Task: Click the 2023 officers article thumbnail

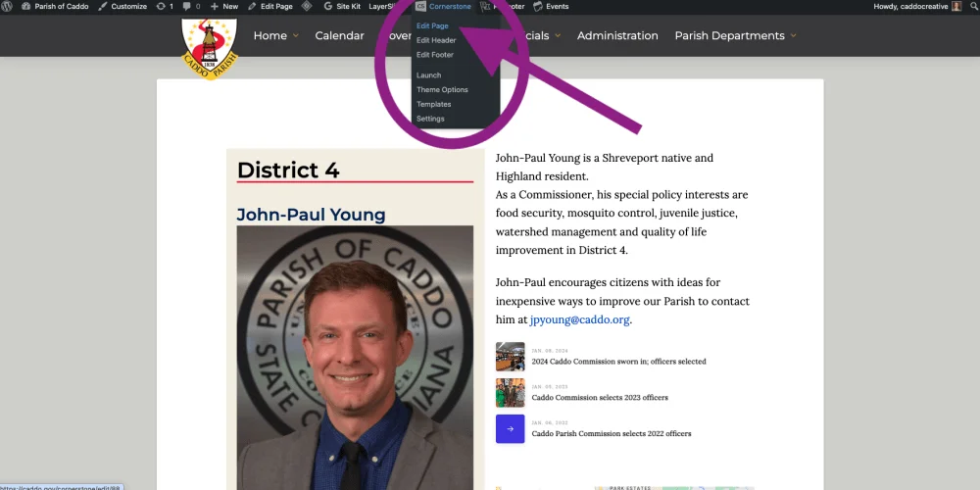Action: (x=510, y=393)
